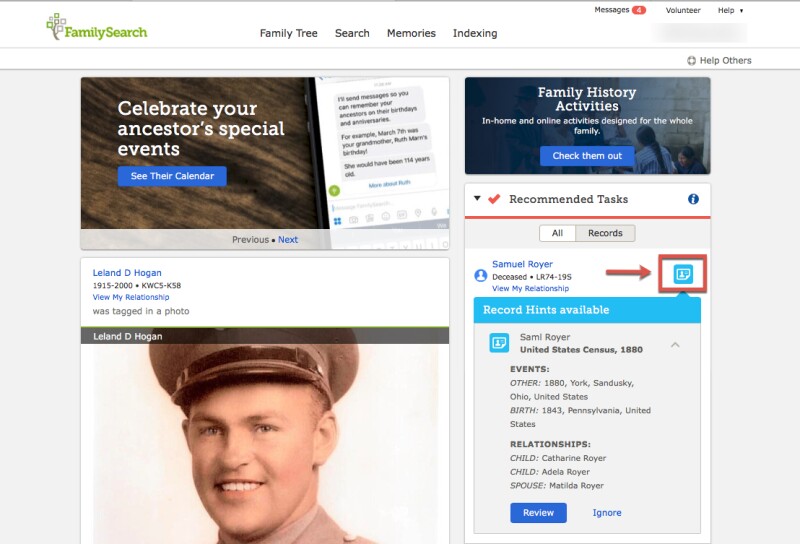The image size is (800, 544).
Task: Click the SPOUSE: Matilda Royer entry
Action: coord(557,486)
